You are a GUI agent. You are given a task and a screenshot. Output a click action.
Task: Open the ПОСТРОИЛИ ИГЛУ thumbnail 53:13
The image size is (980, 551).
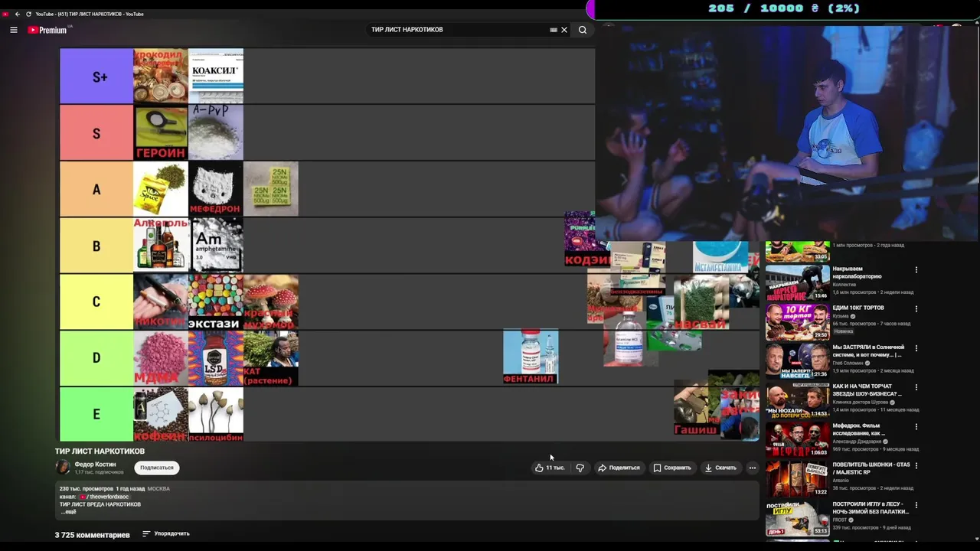point(797,518)
